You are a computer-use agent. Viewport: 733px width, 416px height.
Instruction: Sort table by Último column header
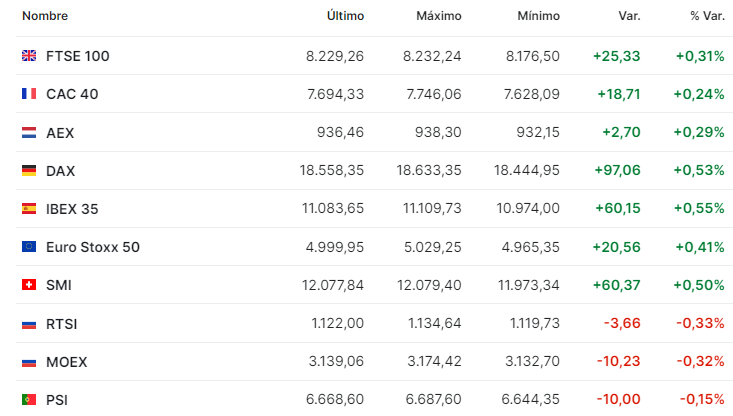345,16
